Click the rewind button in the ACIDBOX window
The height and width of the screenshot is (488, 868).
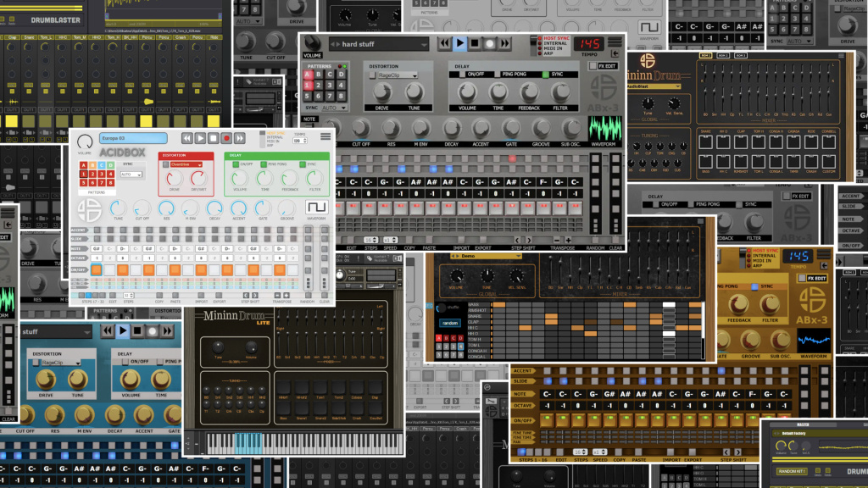coord(187,138)
